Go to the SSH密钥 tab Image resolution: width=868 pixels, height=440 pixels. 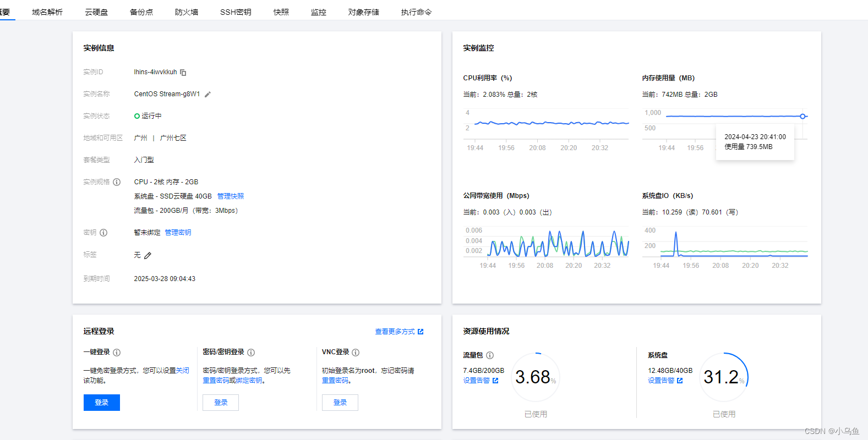click(x=236, y=12)
